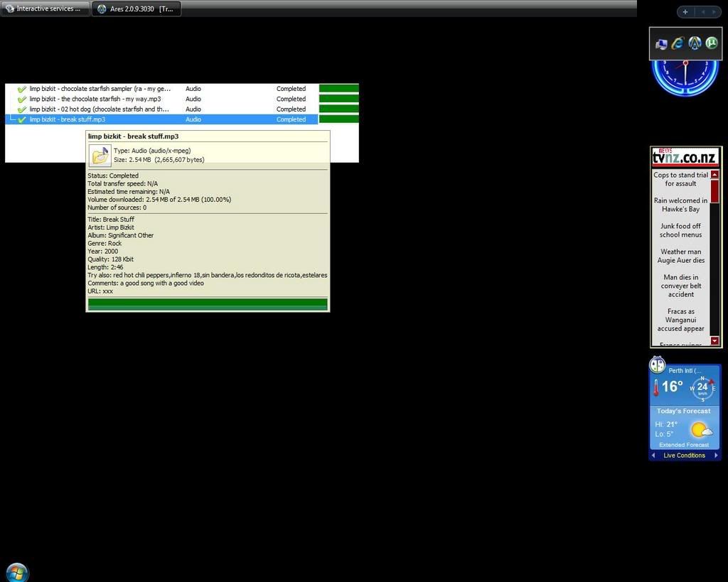This screenshot has height=582, width=728.
Task: Click the owl icon on the weather gadget
Action: (657, 365)
